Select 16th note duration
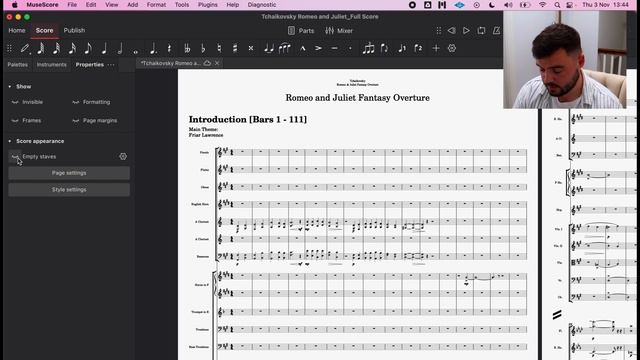 pos(72,49)
